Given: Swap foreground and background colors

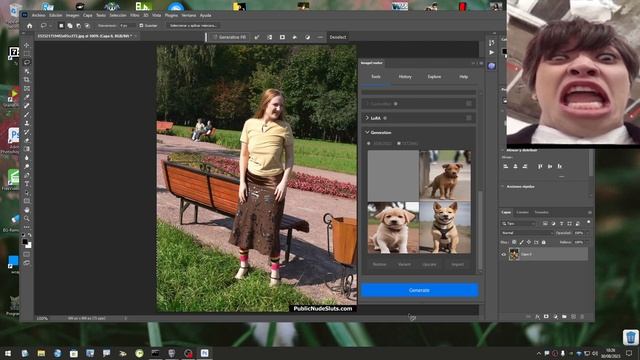Looking at the screenshot, I should tap(29, 235).
